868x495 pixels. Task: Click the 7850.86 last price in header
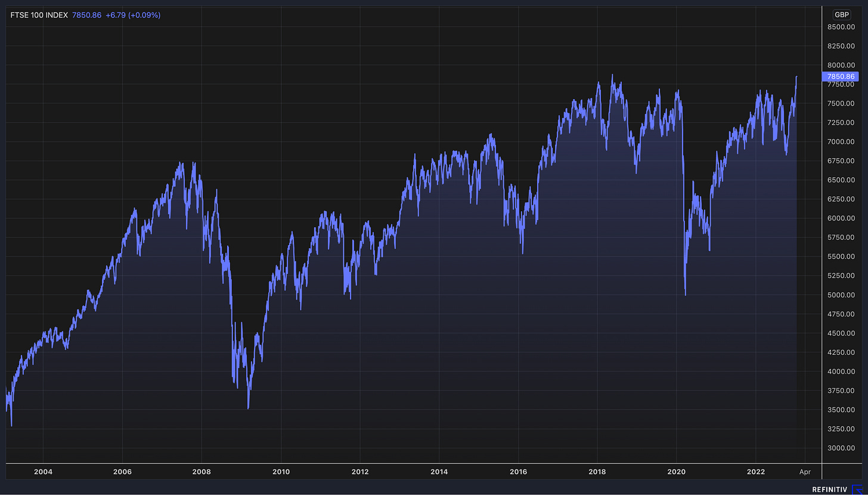87,15
